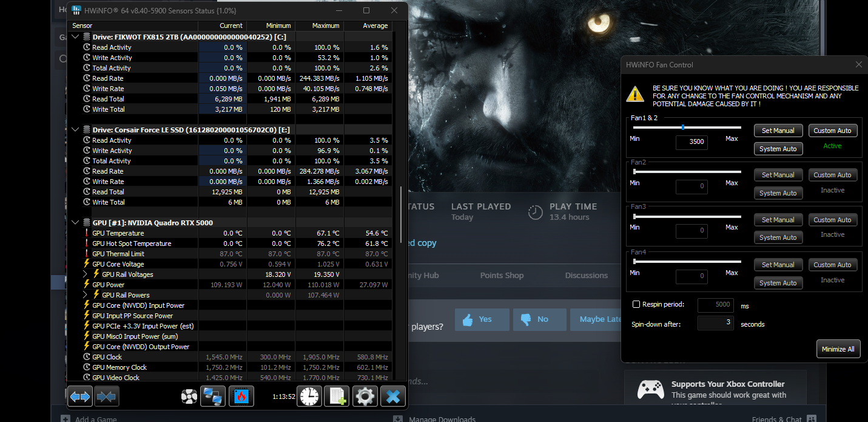Click the expand columns arrows icon
The image size is (868, 422).
click(x=80, y=396)
